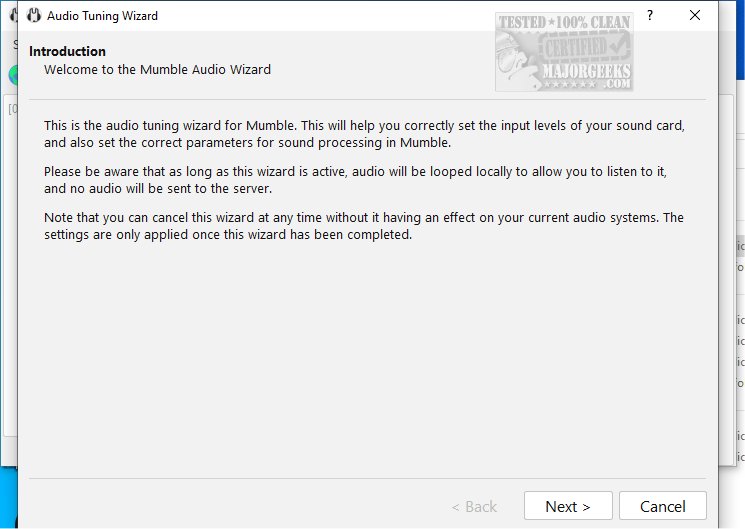
Task: Click the question mark help button
Action: [x=650, y=16]
